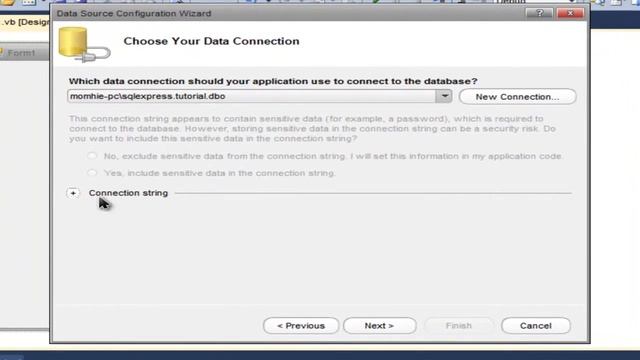Click the disabled Finish button
The height and width of the screenshot is (360, 640).
point(458,326)
